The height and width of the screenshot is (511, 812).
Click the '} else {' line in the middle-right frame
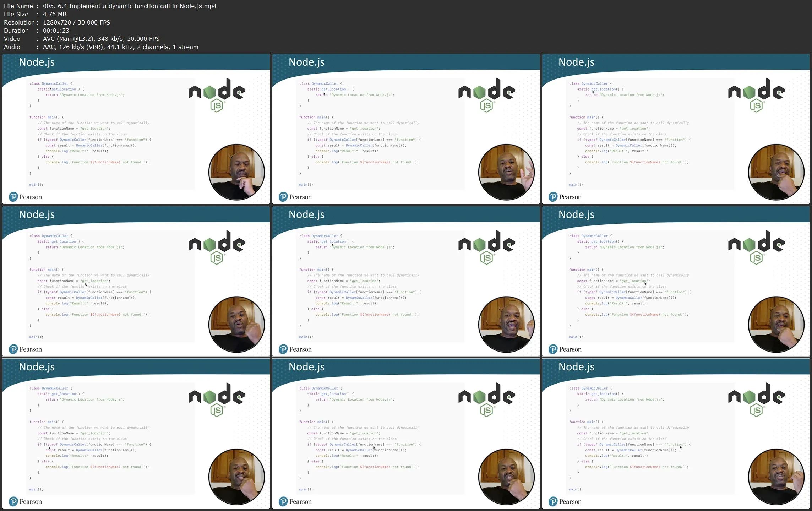(x=585, y=309)
